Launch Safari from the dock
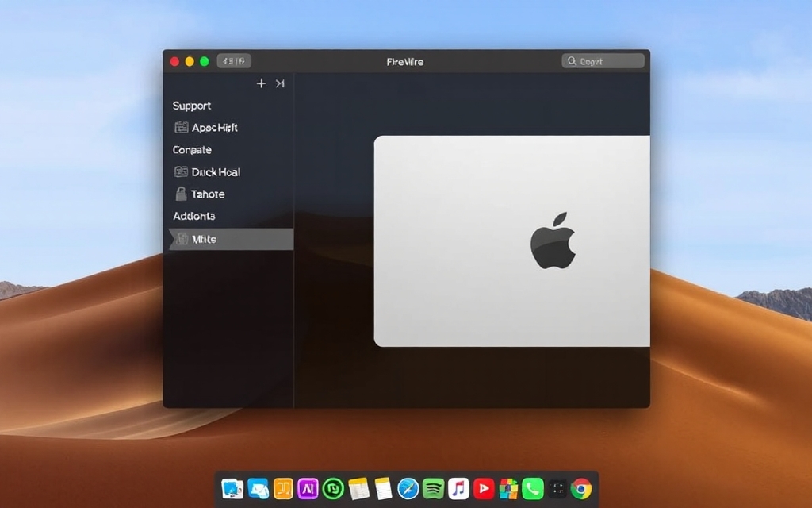 pyautogui.click(x=408, y=489)
